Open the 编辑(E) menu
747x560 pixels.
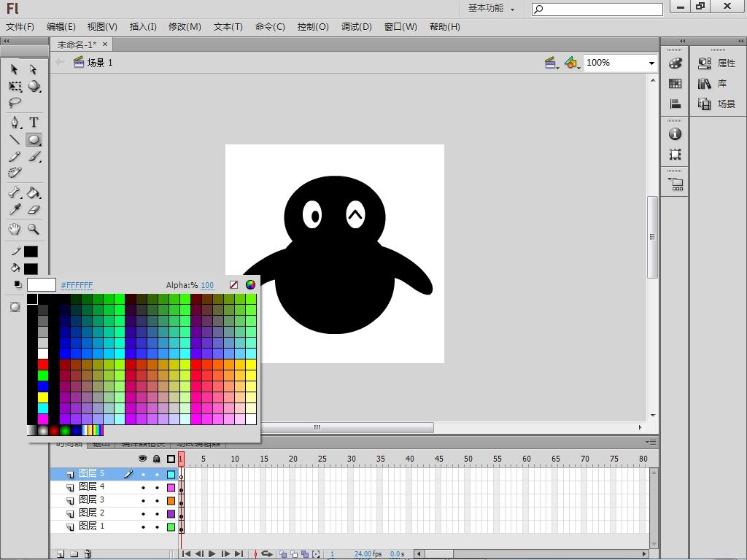point(61,27)
